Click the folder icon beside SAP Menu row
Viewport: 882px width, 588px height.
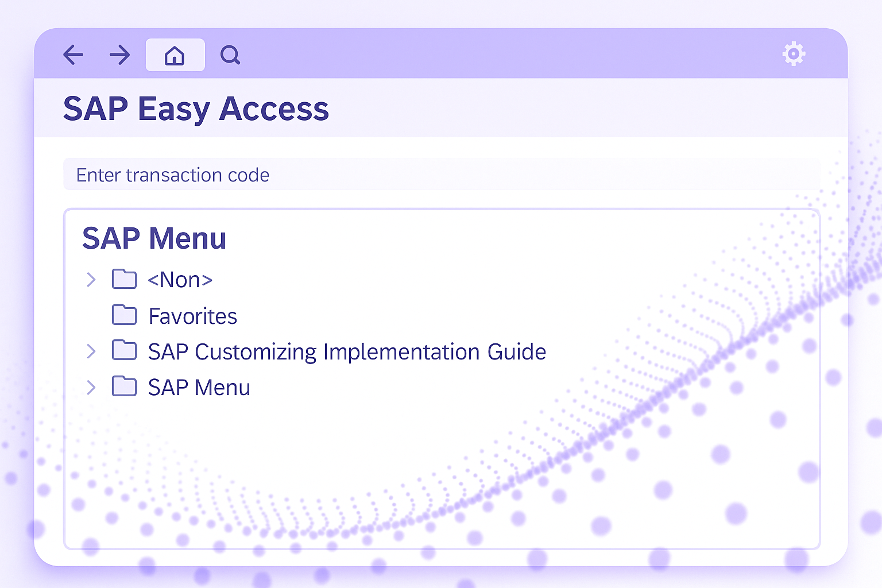point(124,387)
